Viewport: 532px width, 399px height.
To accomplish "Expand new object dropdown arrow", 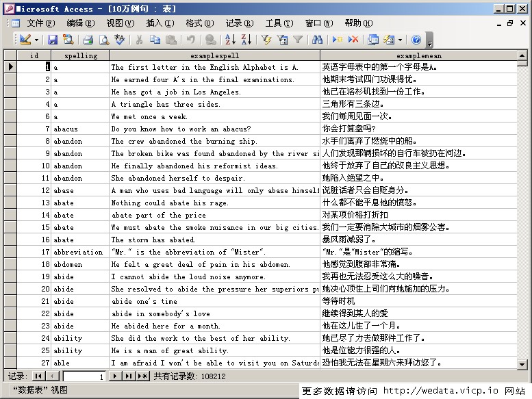I will [x=400, y=40].
